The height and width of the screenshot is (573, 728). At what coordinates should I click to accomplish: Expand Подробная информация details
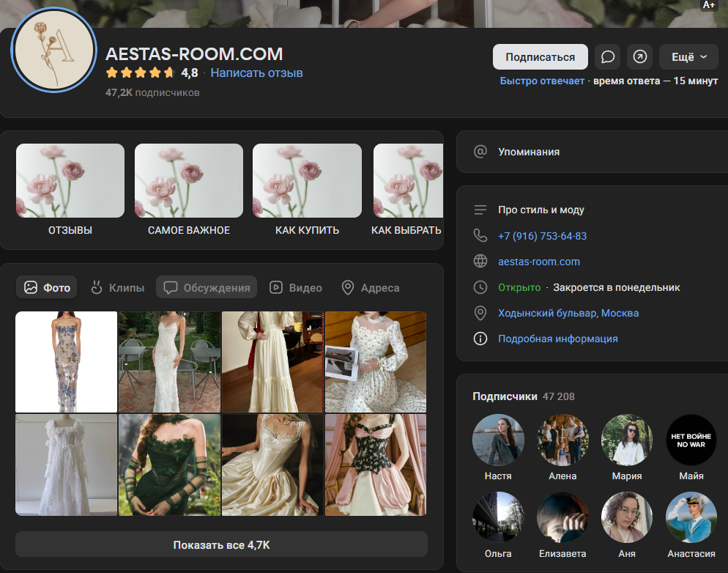click(x=557, y=339)
